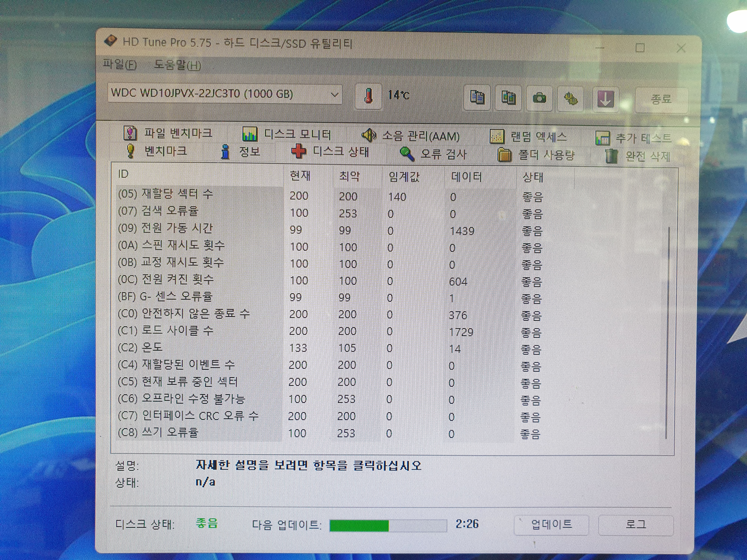
Task: Copy text to clipboard toolbar icon
Action: coord(477,98)
